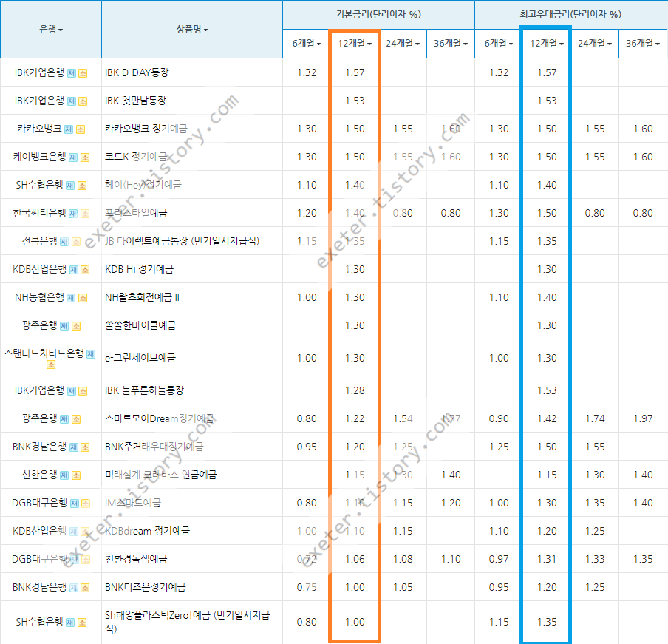The image size is (668, 644).
Task: Open the e-그린세이브예금 product
Action: (140, 358)
